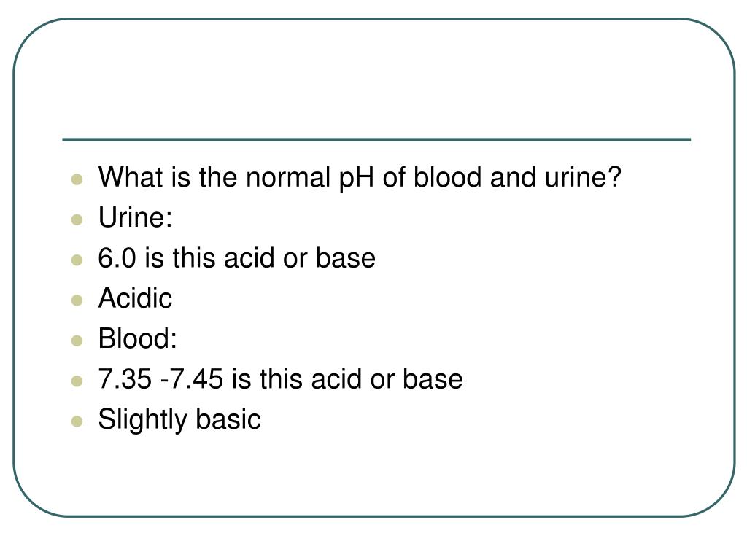Click '6.0 is this acid or base' line

click(x=237, y=258)
